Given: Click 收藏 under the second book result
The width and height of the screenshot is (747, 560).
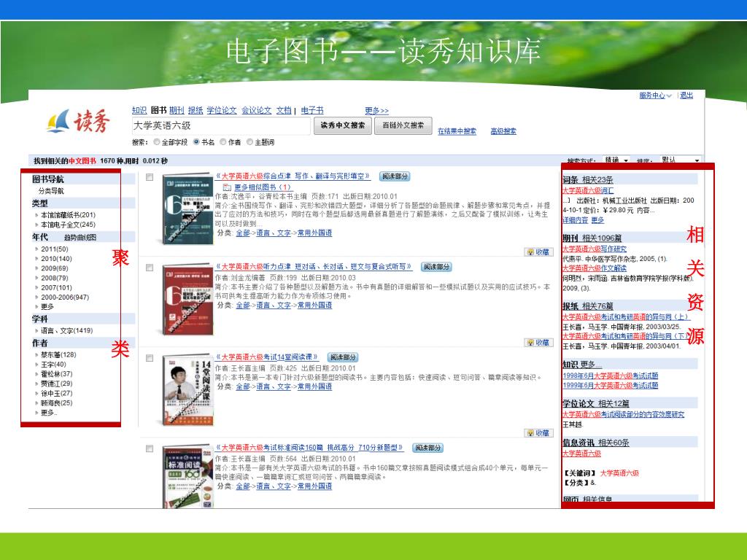Looking at the screenshot, I should click(539, 343).
